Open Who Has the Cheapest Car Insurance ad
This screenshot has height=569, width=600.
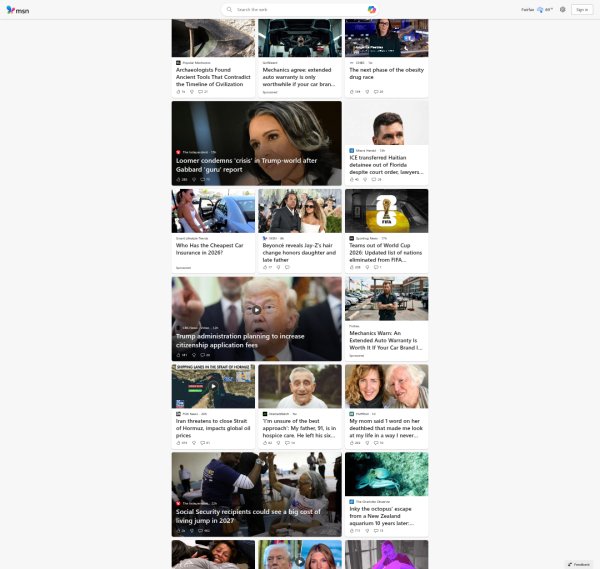point(210,249)
